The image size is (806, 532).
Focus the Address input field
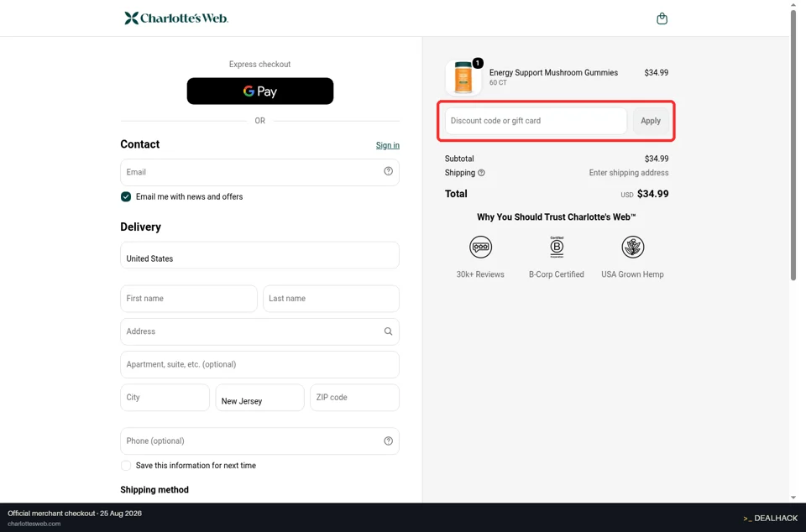[259, 331]
